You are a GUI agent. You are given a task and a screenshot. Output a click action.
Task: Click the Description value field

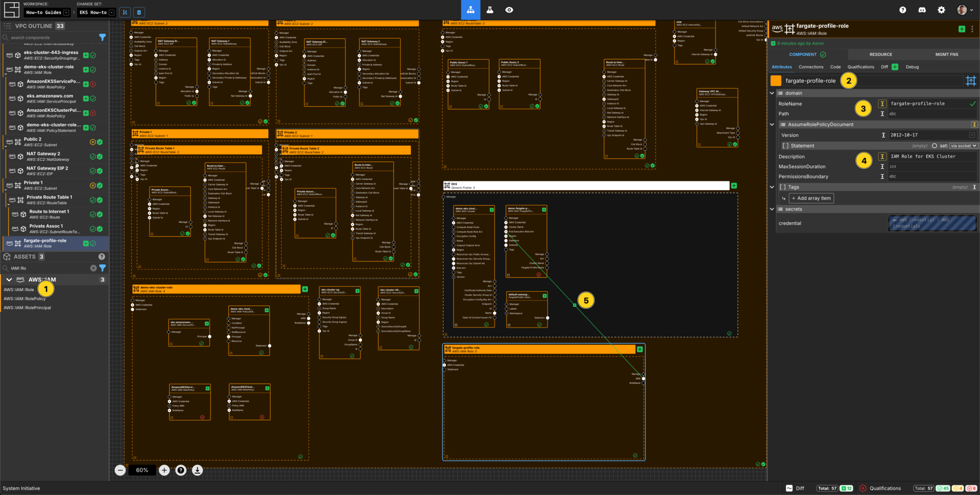pos(933,157)
